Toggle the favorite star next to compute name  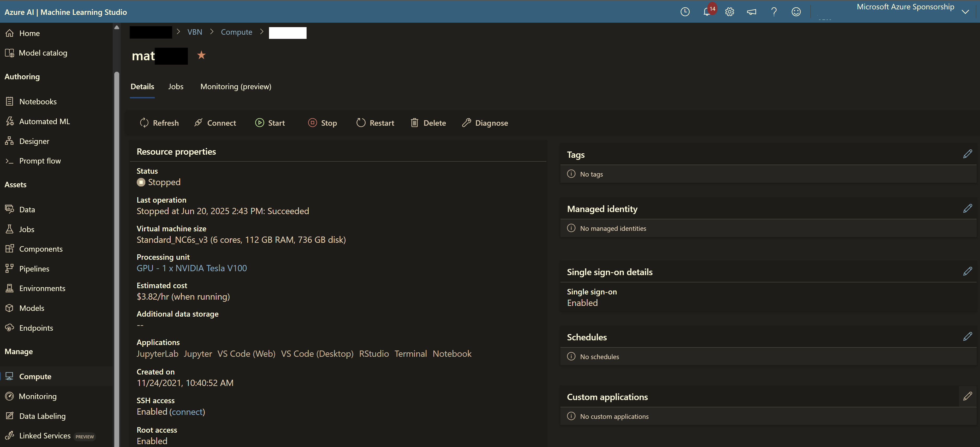tap(201, 55)
